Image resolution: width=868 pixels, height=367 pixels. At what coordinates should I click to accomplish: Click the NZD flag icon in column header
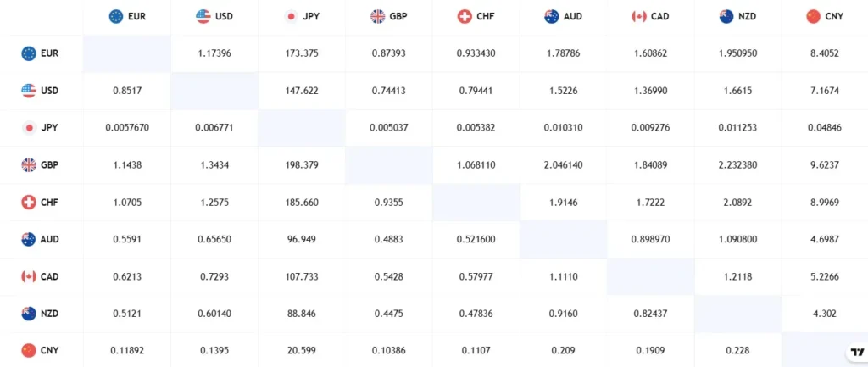[x=726, y=16]
